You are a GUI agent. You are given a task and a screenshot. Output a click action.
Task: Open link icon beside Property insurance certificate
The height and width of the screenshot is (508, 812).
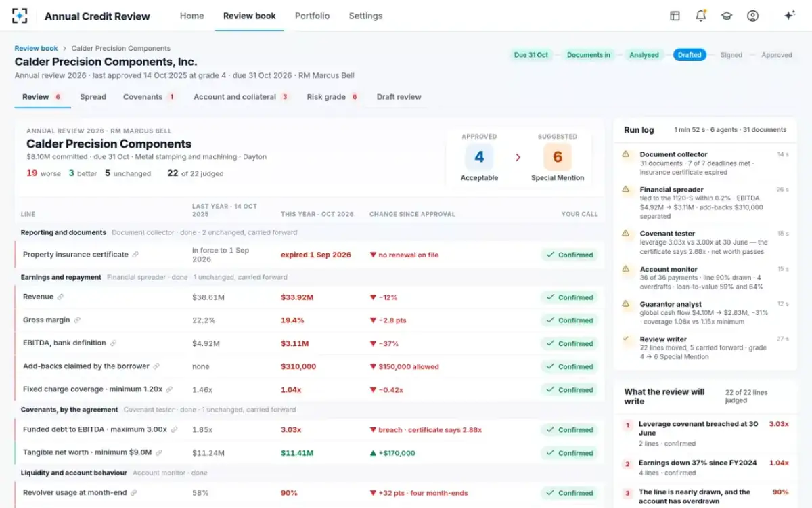pos(135,255)
